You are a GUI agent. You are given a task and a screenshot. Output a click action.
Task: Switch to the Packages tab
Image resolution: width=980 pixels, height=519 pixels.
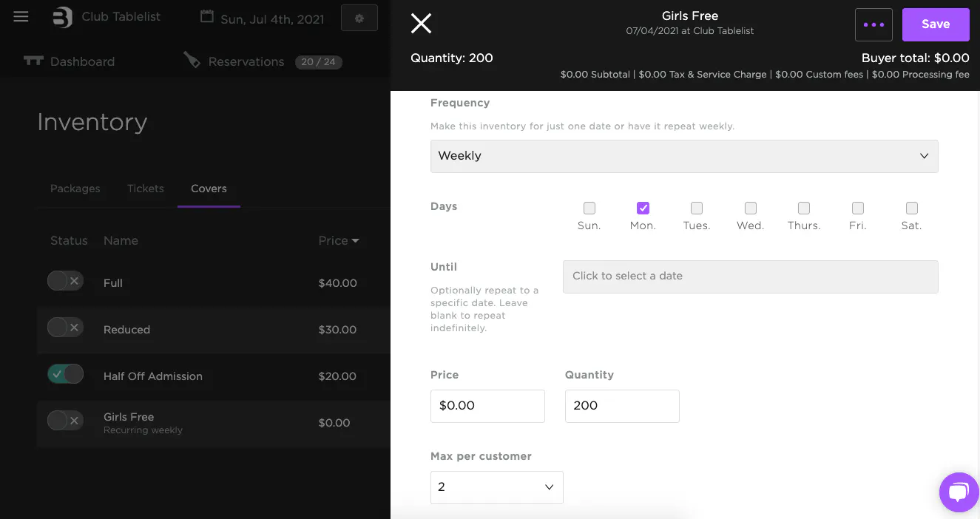(x=75, y=189)
